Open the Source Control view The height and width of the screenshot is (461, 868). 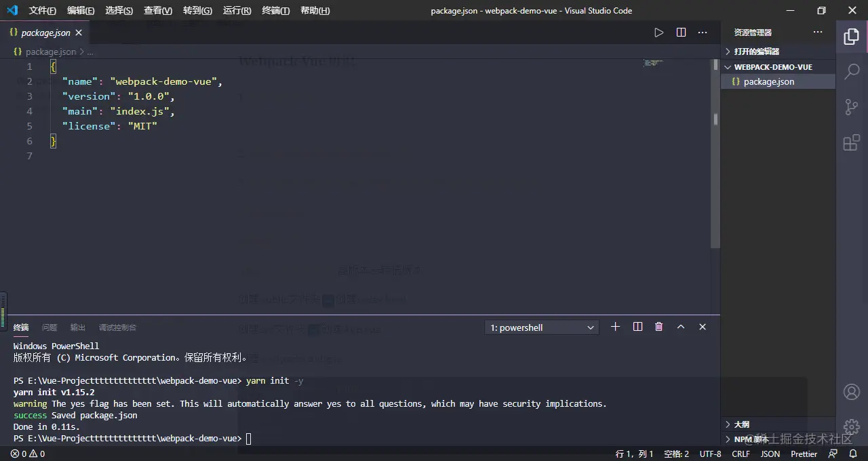click(852, 107)
